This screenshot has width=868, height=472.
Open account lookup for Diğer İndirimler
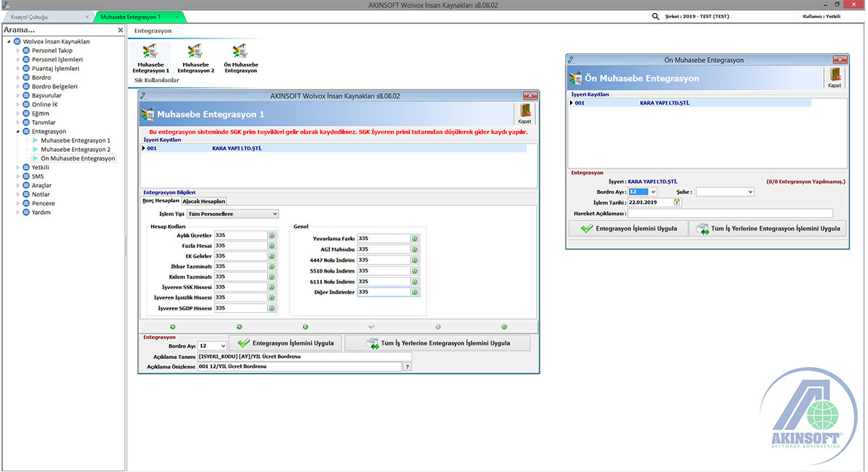pos(414,292)
